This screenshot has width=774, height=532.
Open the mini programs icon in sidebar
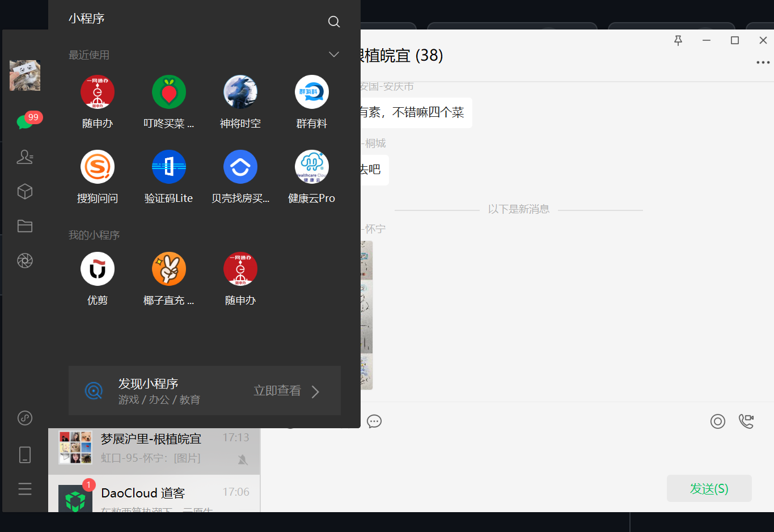click(x=25, y=418)
